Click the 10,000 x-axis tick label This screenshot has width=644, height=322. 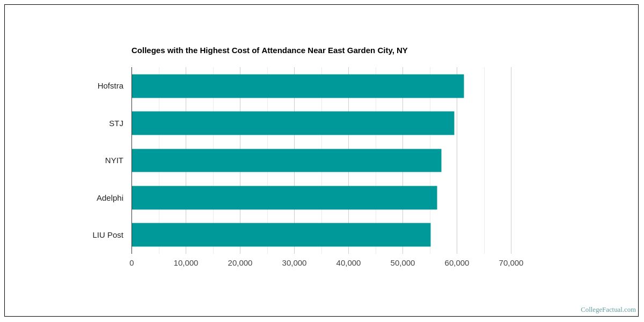[186, 263]
